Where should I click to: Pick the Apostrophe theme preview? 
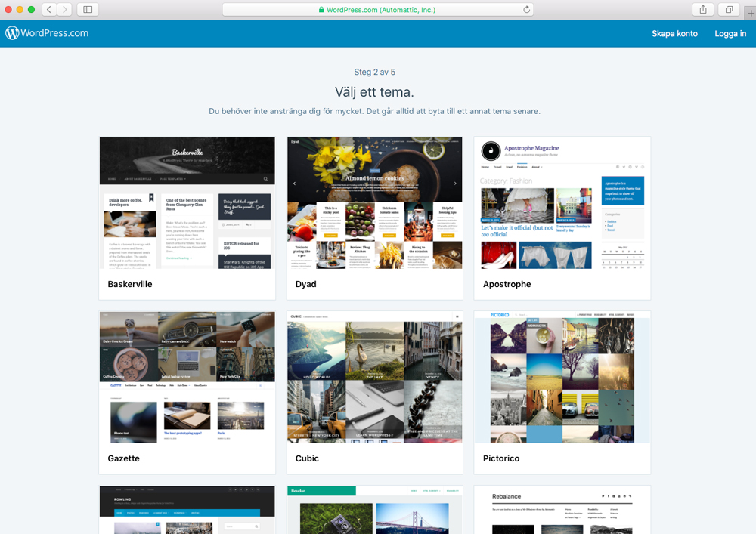click(562, 203)
